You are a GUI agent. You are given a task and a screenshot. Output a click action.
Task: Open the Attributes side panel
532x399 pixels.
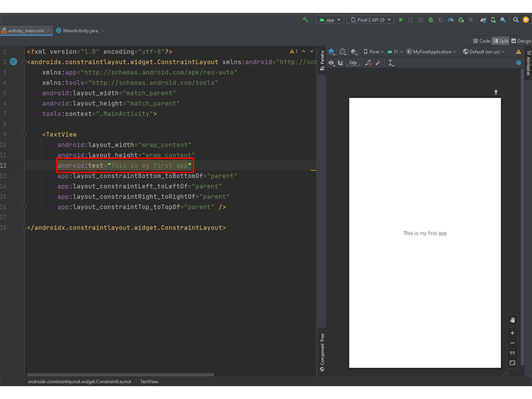tap(529, 63)
